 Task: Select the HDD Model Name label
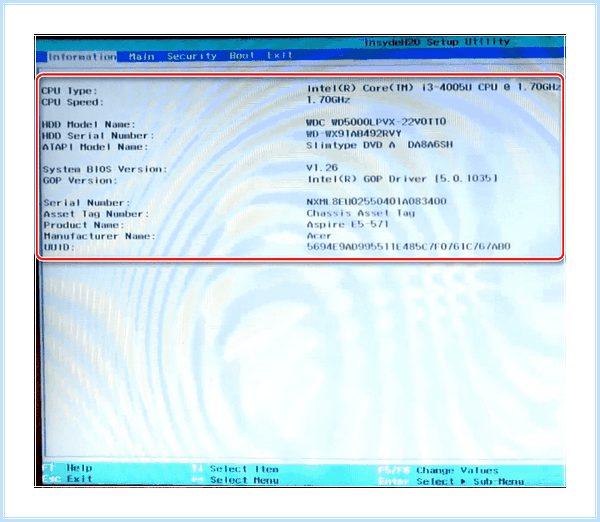(88, 124)
